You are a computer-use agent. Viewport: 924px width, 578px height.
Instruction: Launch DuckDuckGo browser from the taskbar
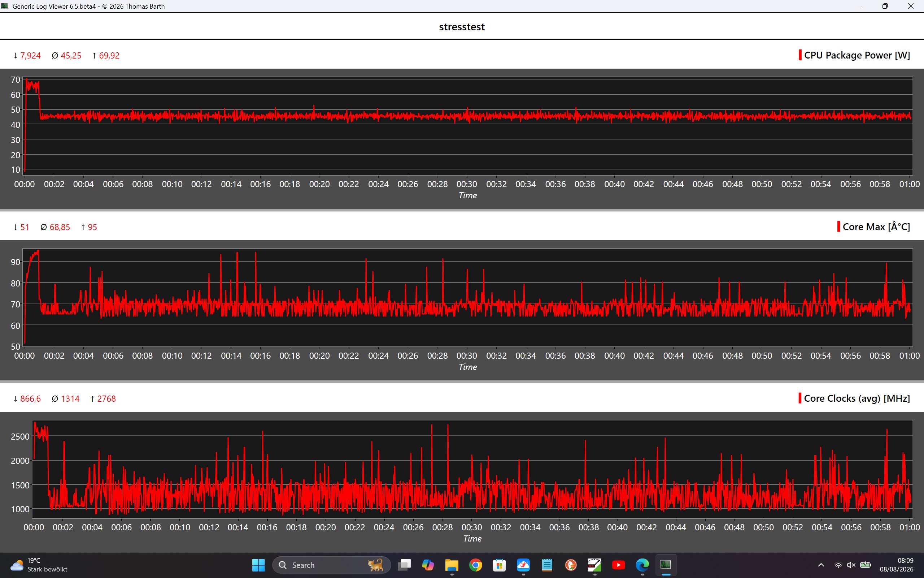571,565
